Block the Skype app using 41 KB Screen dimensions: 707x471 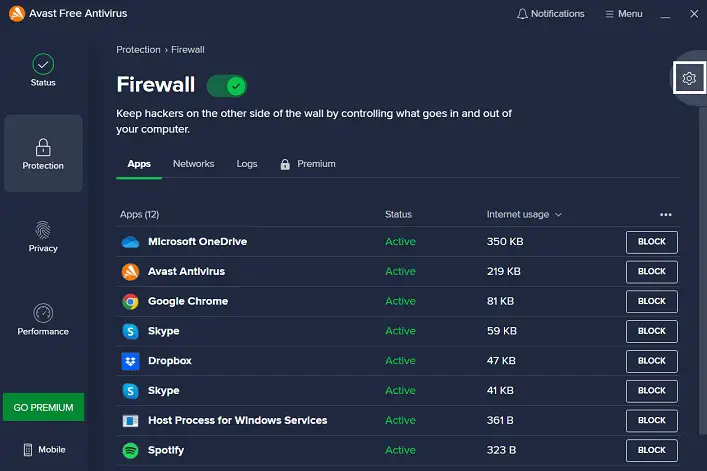[652, 391]
